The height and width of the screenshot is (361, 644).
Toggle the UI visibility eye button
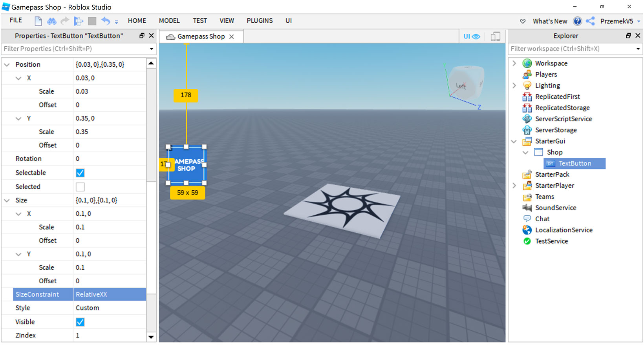click(x=472, y=36)
